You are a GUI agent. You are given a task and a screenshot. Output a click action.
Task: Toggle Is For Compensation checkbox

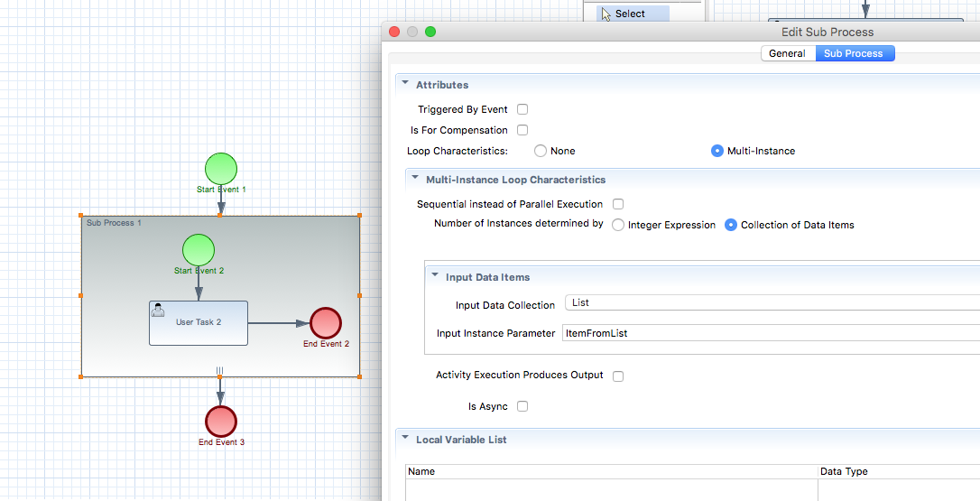(x=522, y=130)
